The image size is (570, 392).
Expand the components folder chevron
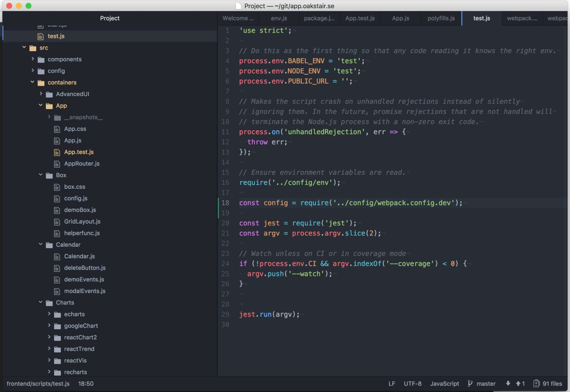pyautogui.click(x=33, y=59)
